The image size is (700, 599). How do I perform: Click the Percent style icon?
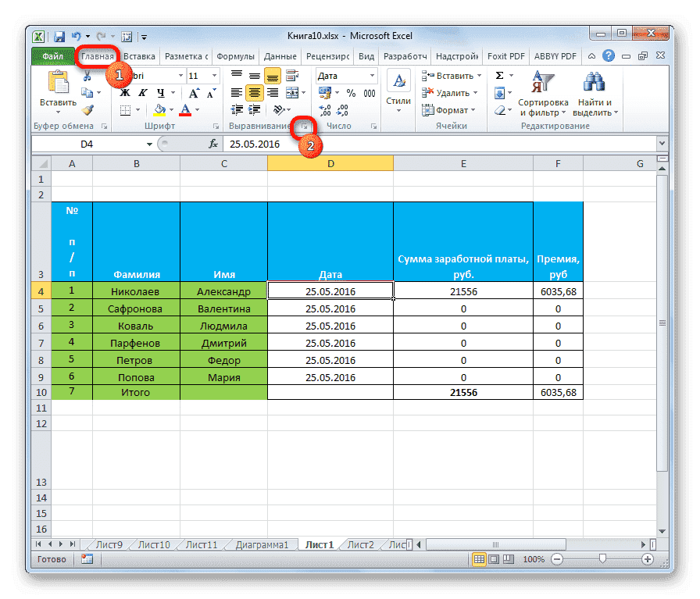point(351,93)
